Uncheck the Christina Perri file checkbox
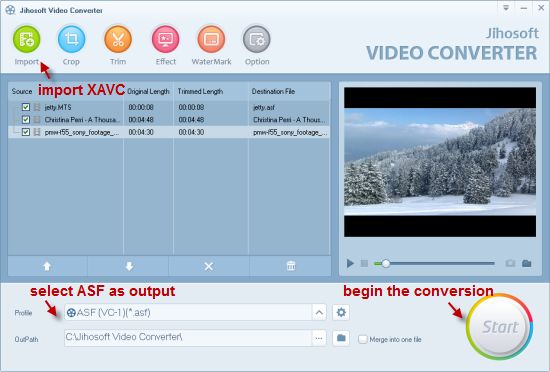 26,120
